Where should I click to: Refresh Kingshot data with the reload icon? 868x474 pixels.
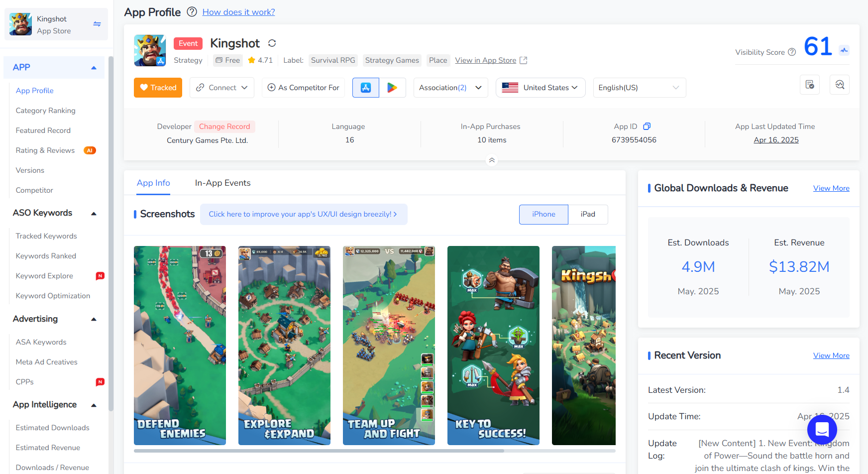tap(272, 43)
